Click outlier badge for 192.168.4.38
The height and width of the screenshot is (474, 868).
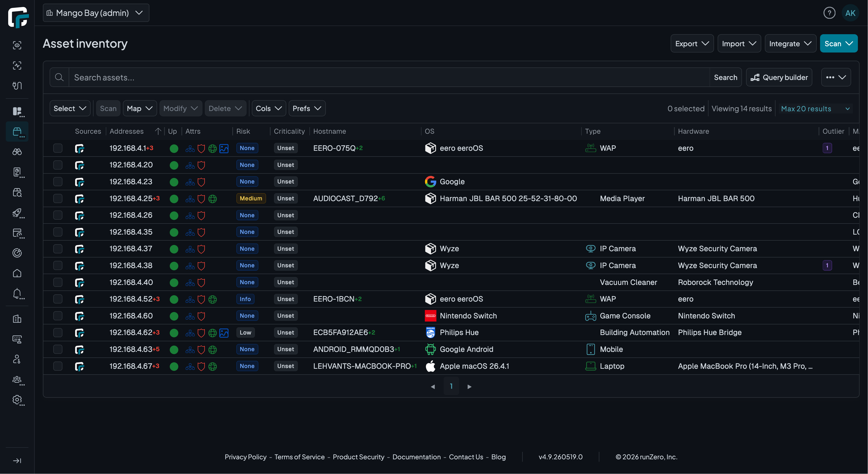coord(827,265)
